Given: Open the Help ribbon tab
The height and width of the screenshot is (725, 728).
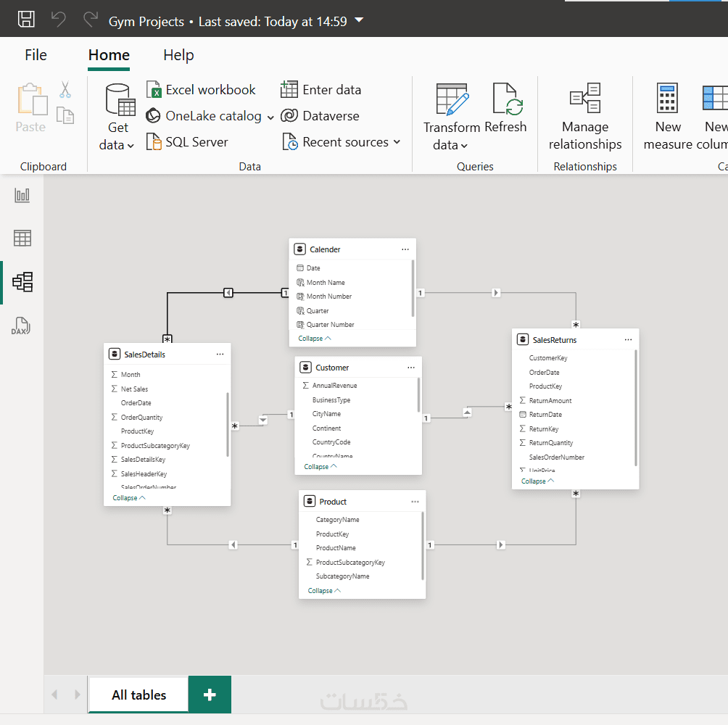Looking at the screenshot, I should tap(178, 55).
